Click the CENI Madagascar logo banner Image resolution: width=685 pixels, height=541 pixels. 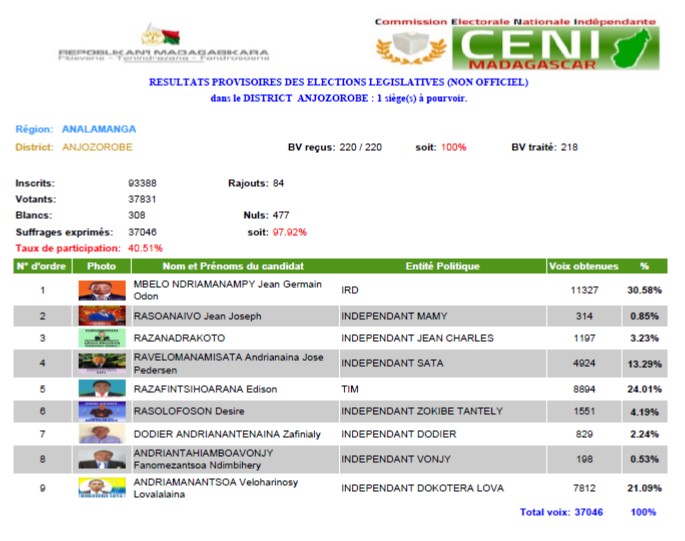555,48
